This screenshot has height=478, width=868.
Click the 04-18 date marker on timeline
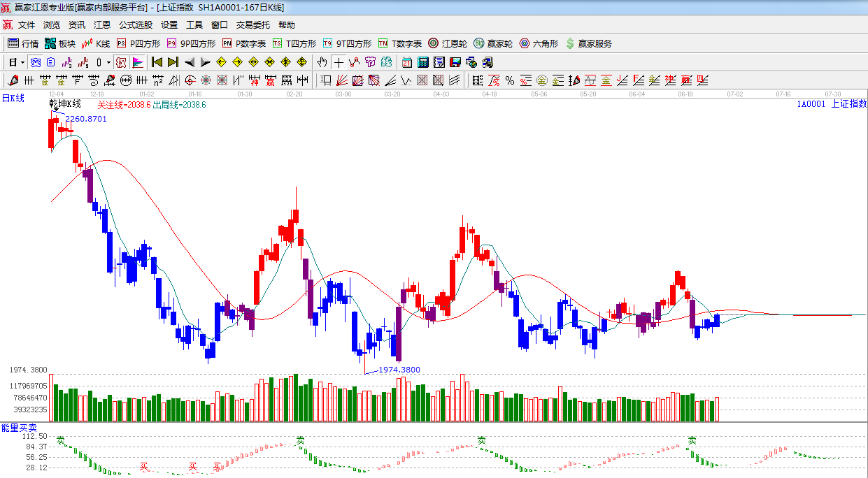[x=490, y=94]
